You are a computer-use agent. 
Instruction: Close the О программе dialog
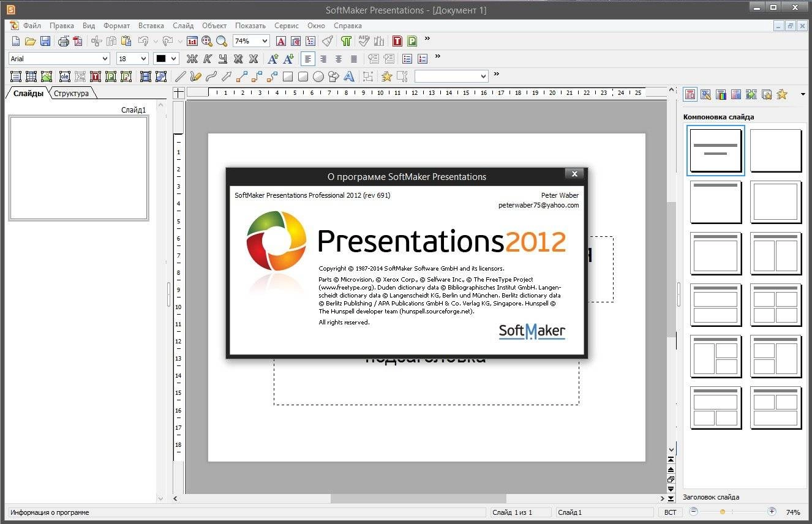[574, 174]
